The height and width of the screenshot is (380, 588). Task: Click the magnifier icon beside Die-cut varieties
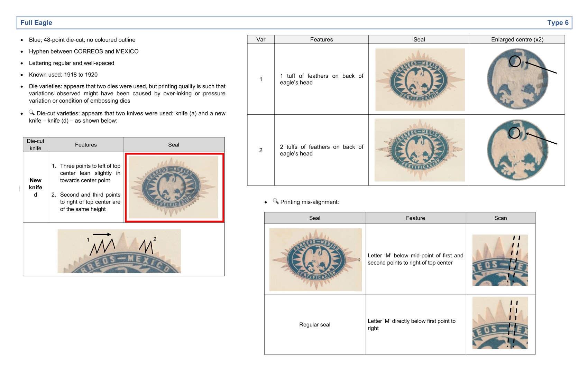tap(32, 113)
